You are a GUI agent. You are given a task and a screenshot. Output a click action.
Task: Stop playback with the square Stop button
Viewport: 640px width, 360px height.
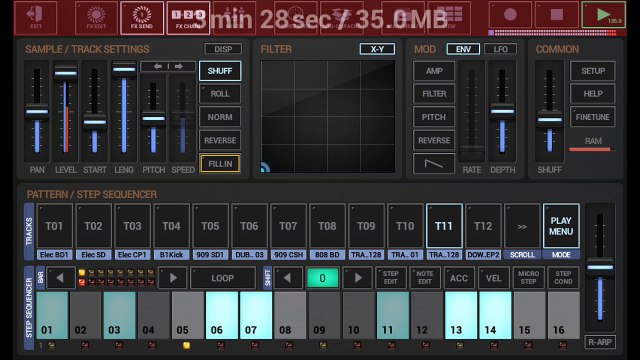557,15
